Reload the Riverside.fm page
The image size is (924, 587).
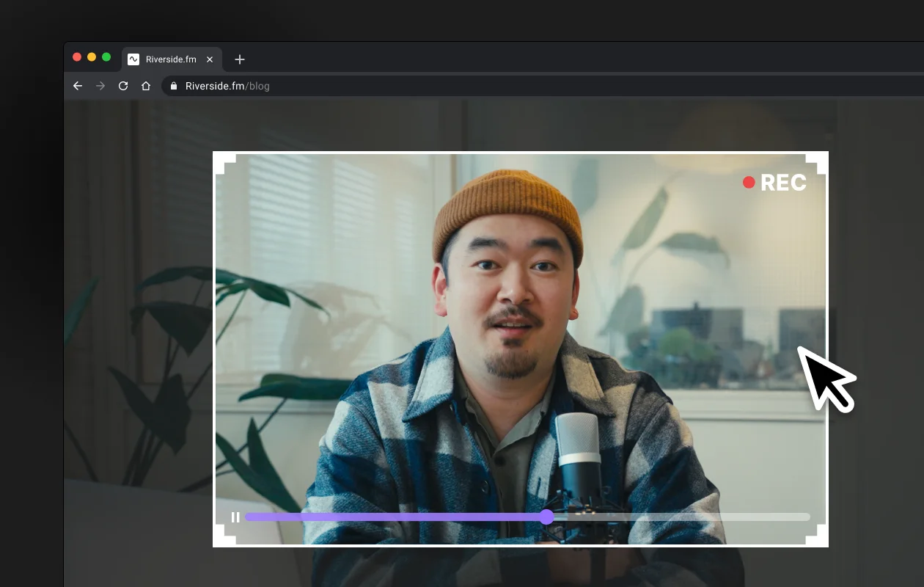click(123, 86)
